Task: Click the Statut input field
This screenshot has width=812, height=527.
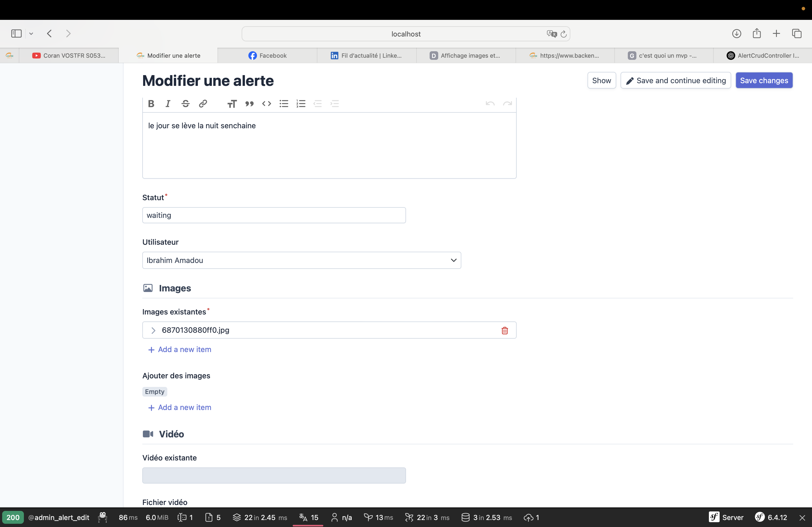Action: point(274,215)
